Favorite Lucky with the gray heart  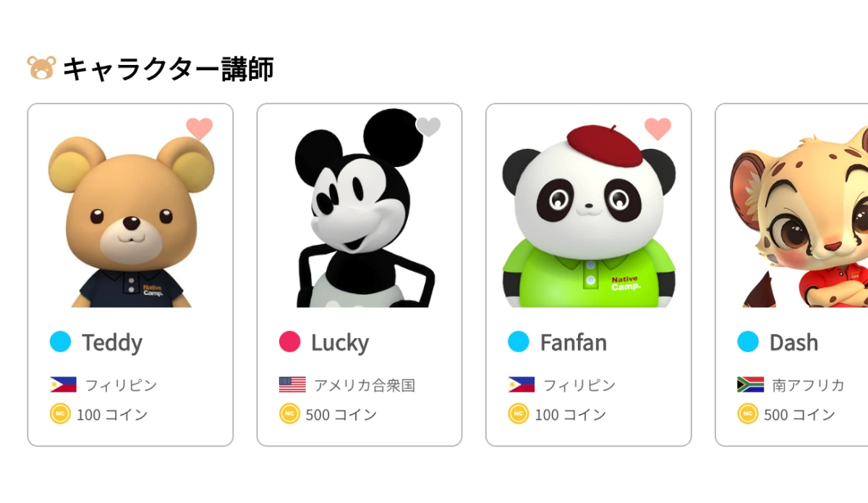[x=428, y=127]
